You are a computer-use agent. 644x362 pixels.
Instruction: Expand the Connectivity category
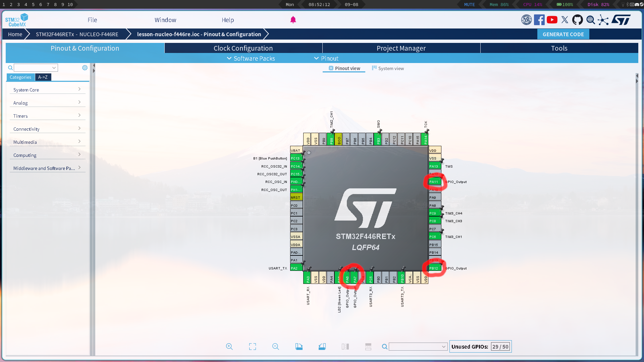[x=47, y=129]
